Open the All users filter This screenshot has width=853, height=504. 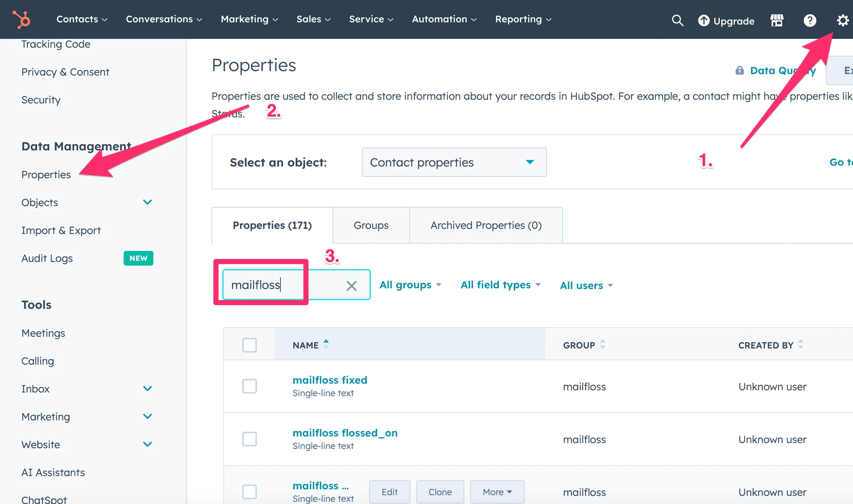click(587, 286)
